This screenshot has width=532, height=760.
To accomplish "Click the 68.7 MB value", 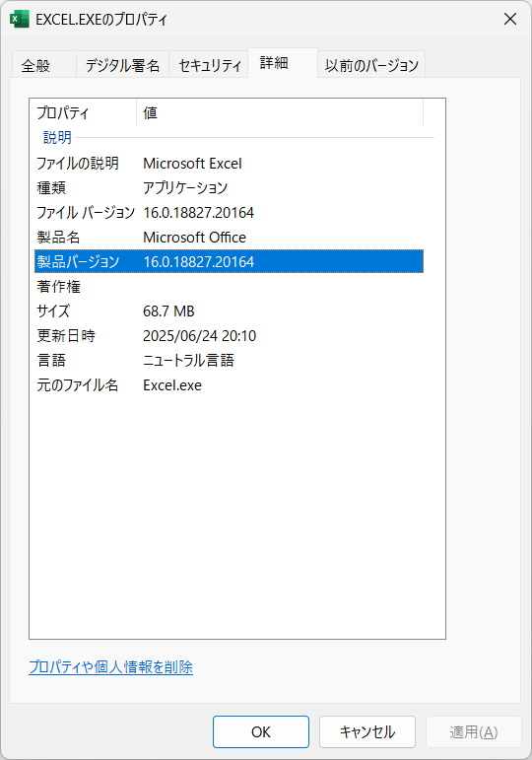I will click(x=168, y=311).
